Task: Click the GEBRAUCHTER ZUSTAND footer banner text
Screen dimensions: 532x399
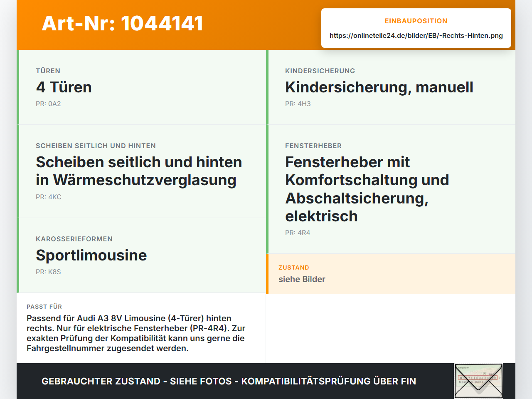Action: pyautogui.click(x=229, y=381)
